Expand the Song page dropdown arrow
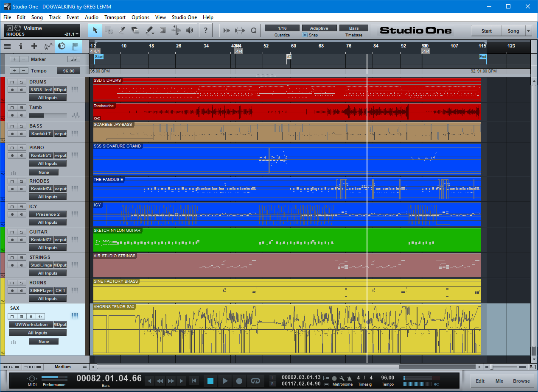Image resolution: width=538 pixels, height=392 pixels. point(528,31)
